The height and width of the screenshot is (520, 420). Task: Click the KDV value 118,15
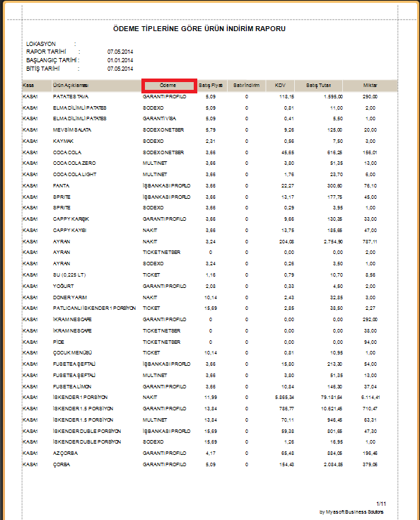pos(286,96)
